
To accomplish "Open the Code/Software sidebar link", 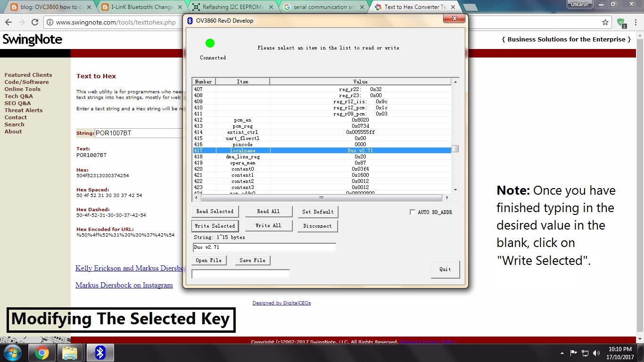I will click(26, 82).
